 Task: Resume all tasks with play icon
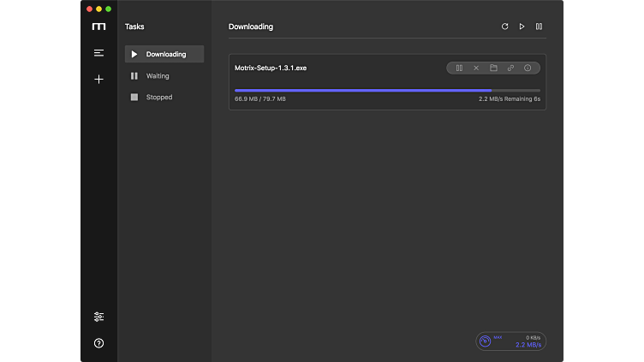pyautogui.click(x=522, y=27)
